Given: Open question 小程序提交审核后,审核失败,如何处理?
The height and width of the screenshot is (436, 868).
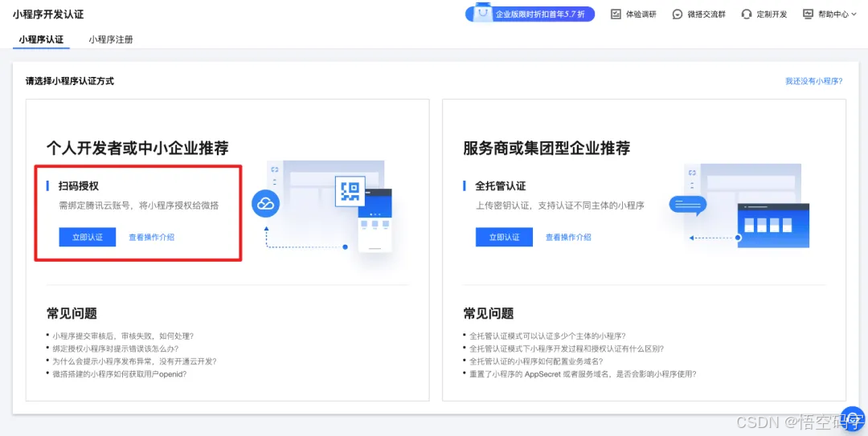Looking at the screenshot, I should 122,336.
